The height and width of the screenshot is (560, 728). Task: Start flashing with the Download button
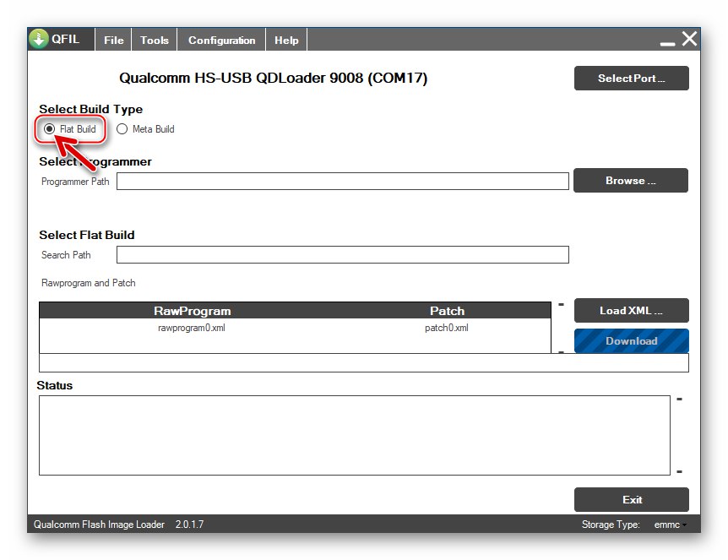631,341
